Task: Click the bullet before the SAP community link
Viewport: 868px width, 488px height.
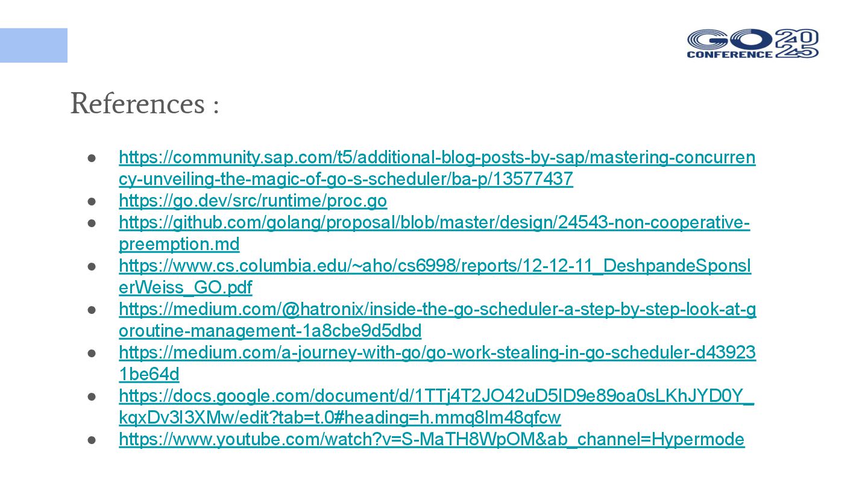Action: click(92, 158)
